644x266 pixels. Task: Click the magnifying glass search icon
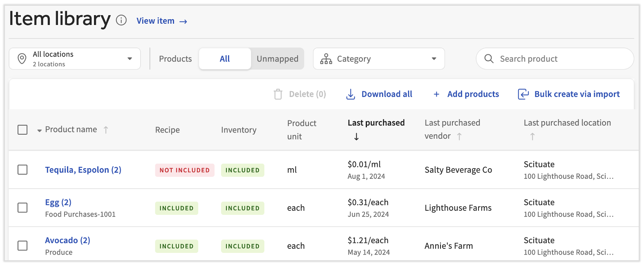pyautogui.click(x=489, y=59)
